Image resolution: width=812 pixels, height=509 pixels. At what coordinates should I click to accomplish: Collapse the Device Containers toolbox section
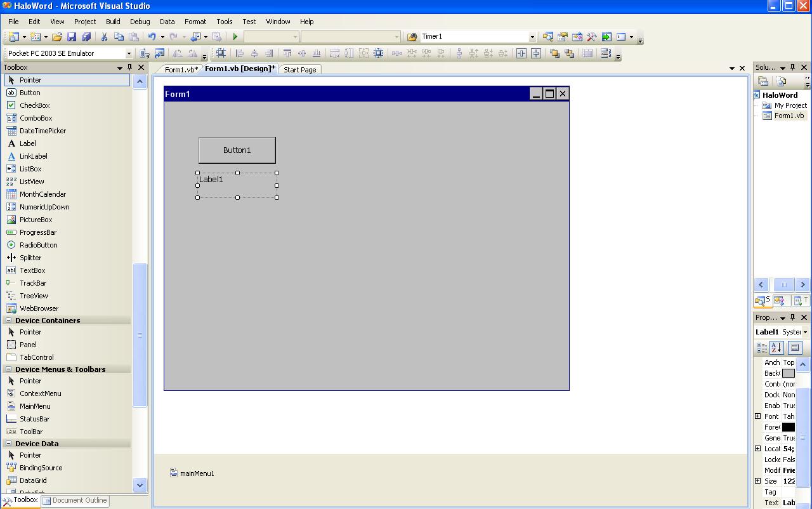8,321
